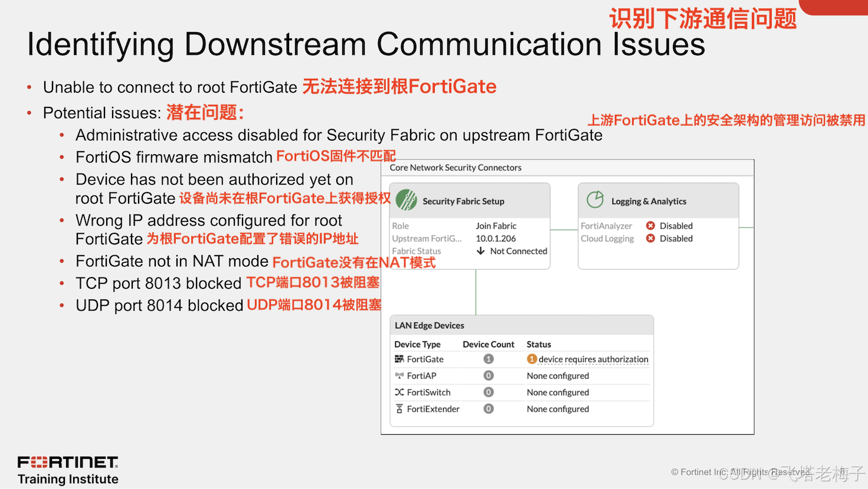The image size is (868, 489).
Task: Select the Not Connected fabric status
Action: point(519,251)
